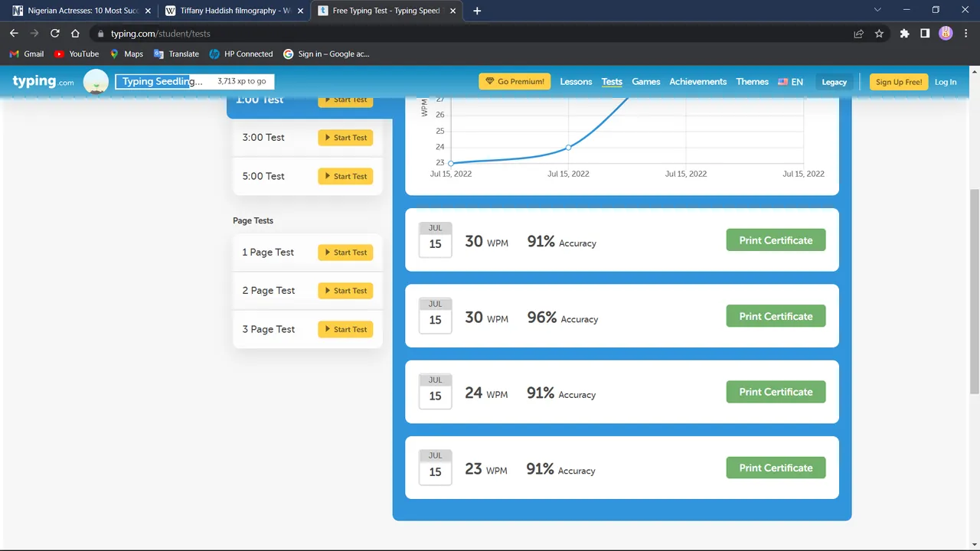Open Chrome profile avatar
The width and height of the screenshot is (980, 551).
(946, 34)
